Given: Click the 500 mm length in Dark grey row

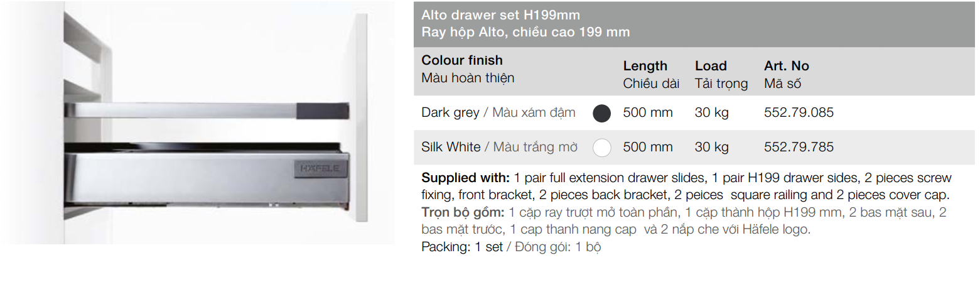Looking at the screenshot, I should tap(647, 113).
